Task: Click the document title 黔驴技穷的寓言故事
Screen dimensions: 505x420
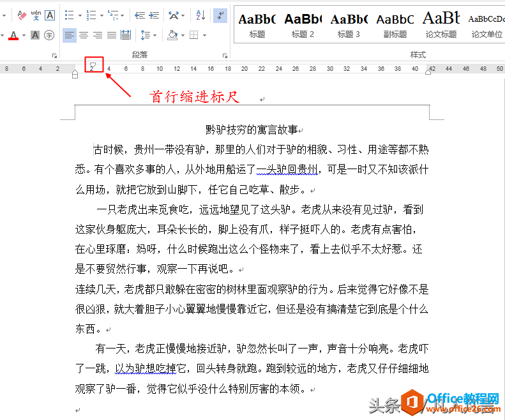Action: click(x=252, y=130)
